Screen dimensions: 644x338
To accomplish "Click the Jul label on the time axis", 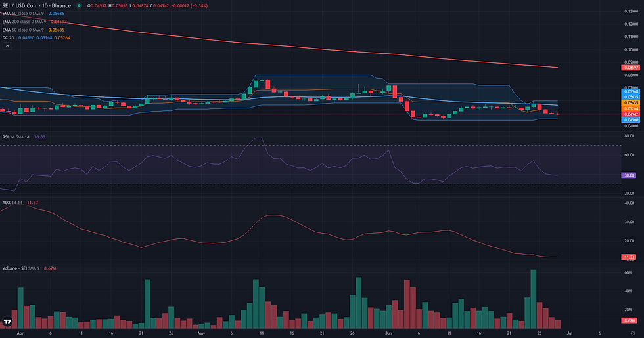I will [569, 333].
